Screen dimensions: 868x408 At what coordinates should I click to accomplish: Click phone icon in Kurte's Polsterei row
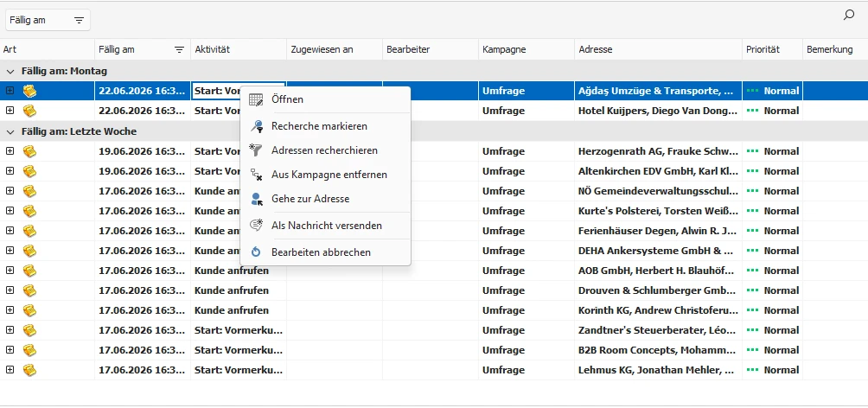(x=29, y=211)
